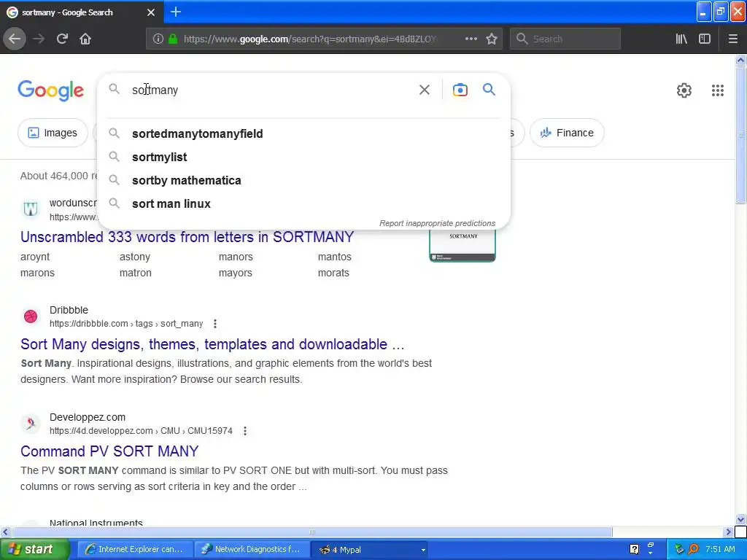Filter results by Finance

click(567, 133)
